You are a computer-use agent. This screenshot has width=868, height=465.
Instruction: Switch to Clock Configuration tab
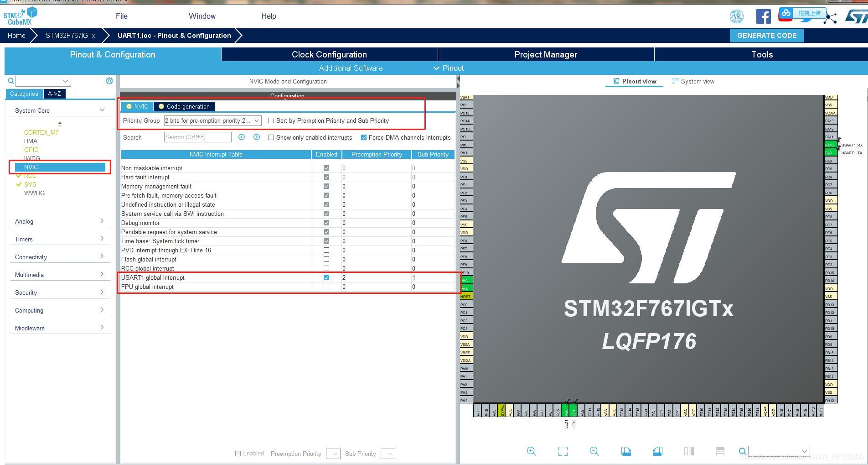329,54
